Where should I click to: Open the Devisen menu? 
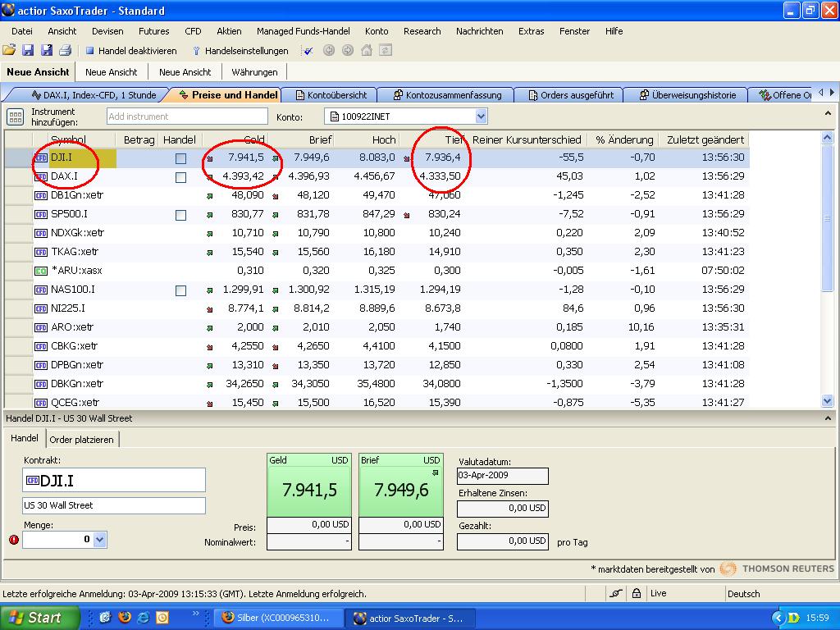point(107,31)
